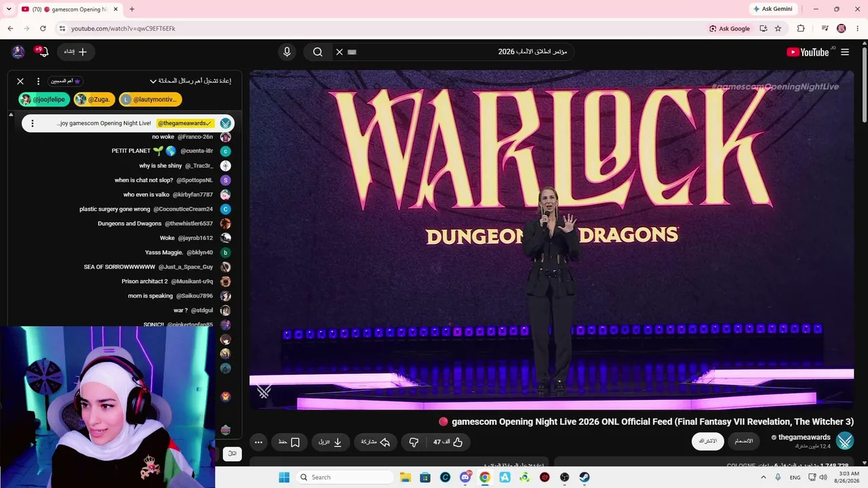
Task: Click the "no woke" chat message
Action: (163, 137)
